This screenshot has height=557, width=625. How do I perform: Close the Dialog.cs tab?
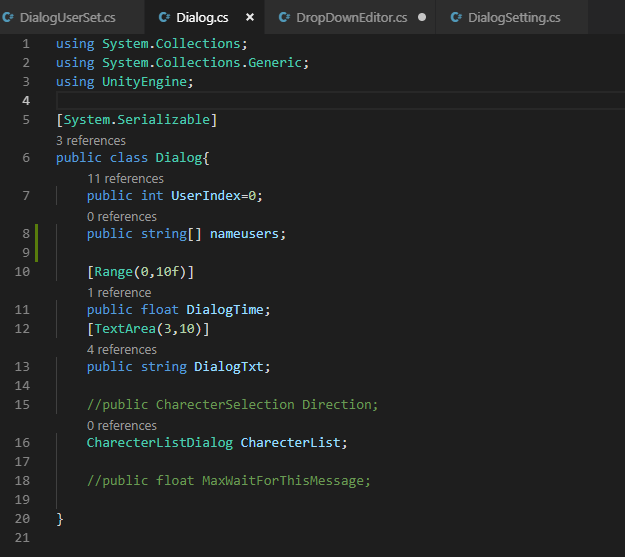point(249,18)
